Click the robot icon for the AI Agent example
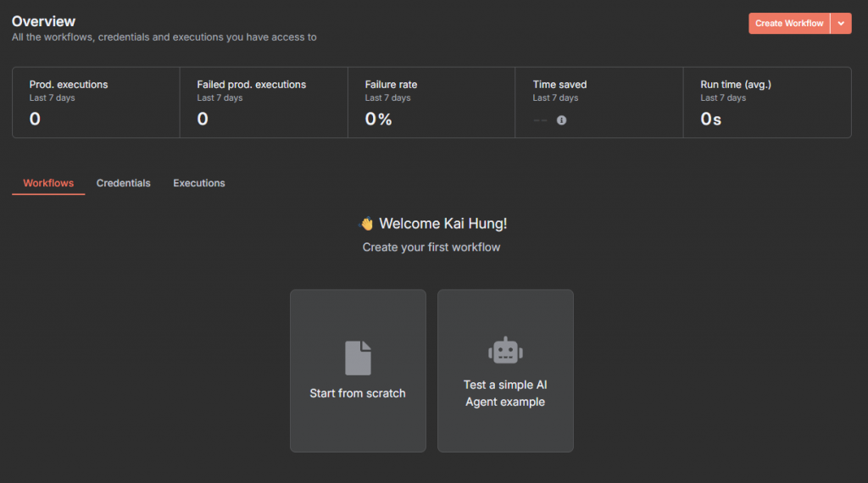Screen dimensions: 868x483 tap(505, 350)
